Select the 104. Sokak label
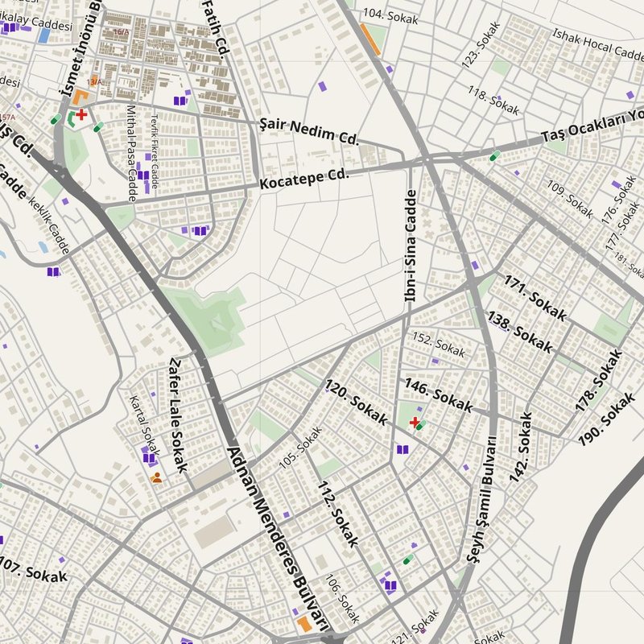The image size is (644, 644). click(x=390, y=16)
